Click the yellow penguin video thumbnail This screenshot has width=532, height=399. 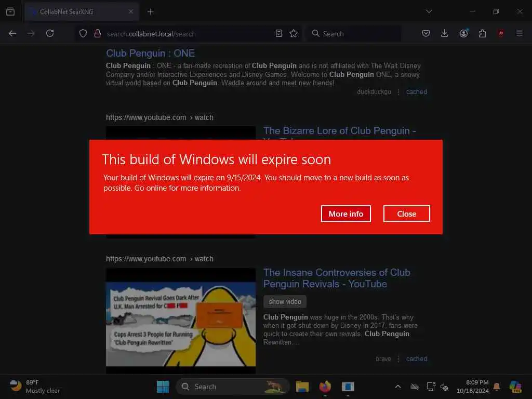180,321
